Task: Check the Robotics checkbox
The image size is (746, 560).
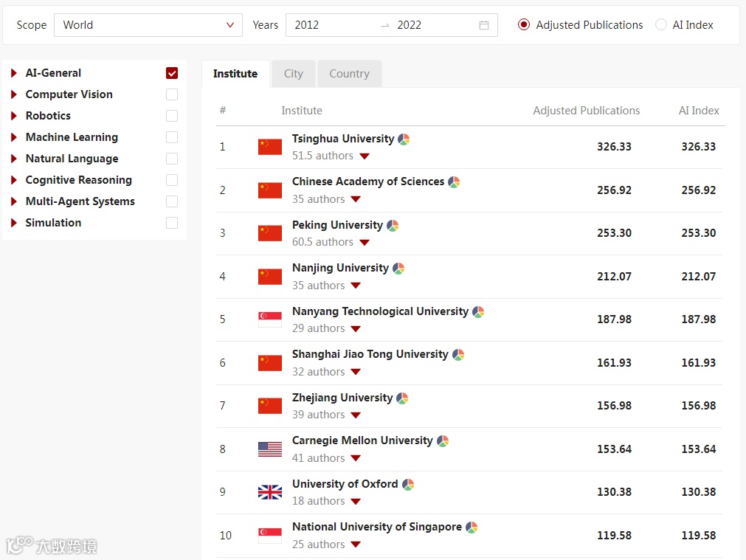Action: coord(172,116)
